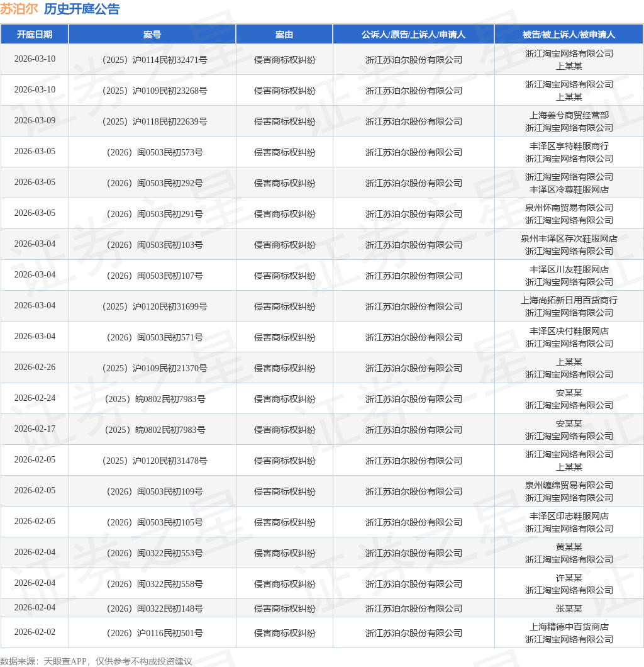
Task: Click case number (2025)沪0109民初23268号
Action: click(155, 91)
